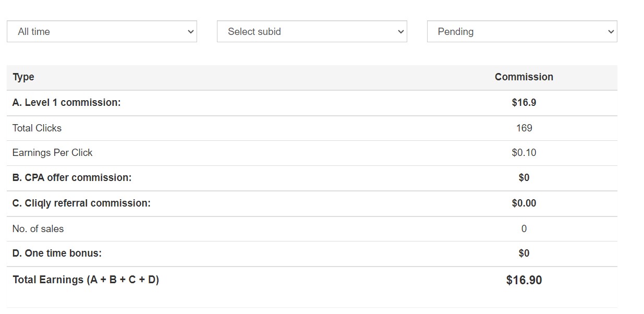
Task: Open the Pending status dropdown
Action: (x=522, y=31)
